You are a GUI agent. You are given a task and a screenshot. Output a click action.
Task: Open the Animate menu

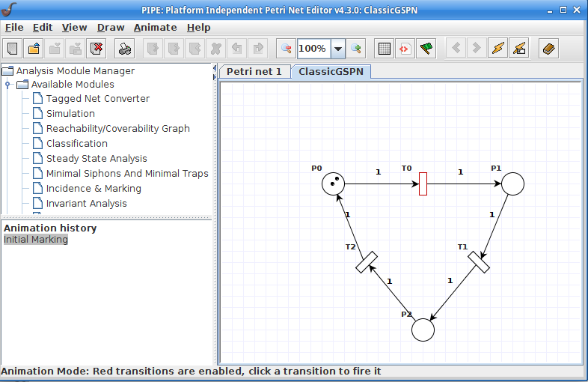155,27
